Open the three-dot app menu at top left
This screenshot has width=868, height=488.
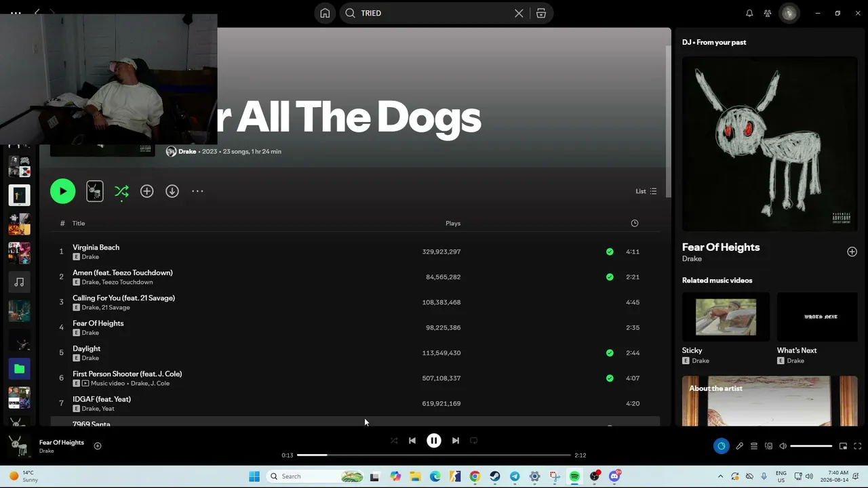[x=16, y=13]
